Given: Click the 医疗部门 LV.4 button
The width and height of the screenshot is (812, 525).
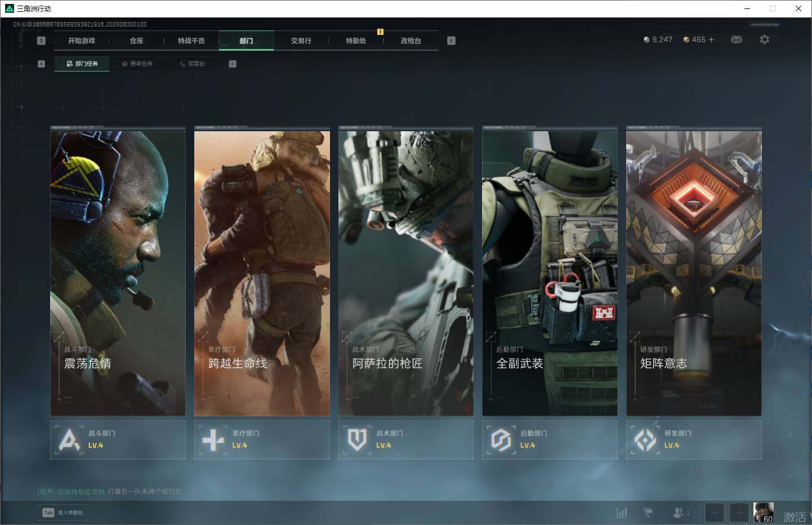Looking at the screenshot, I should coord(262,439).
